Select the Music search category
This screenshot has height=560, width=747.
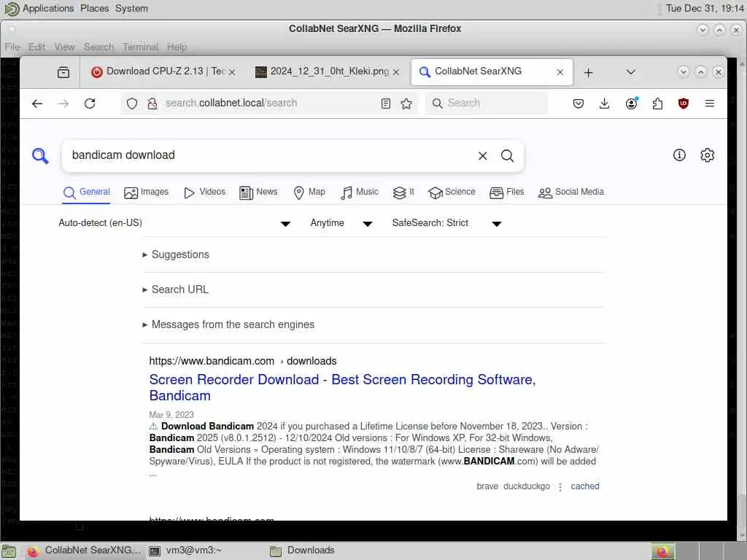(x=360, y=192)
